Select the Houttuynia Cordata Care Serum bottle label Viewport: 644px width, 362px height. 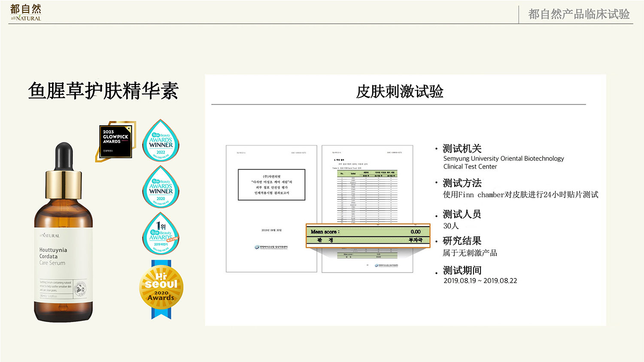point(63,266)
